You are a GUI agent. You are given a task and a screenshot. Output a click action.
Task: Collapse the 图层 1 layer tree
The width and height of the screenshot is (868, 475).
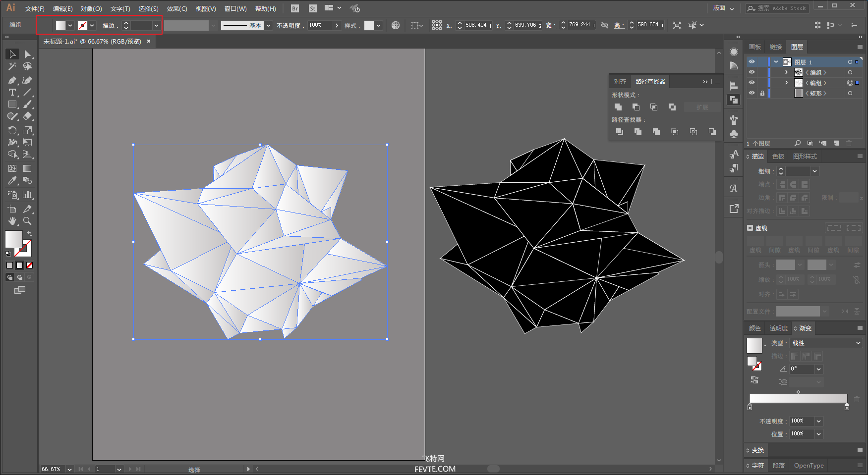pyautogui.click(x=776, y=62)
